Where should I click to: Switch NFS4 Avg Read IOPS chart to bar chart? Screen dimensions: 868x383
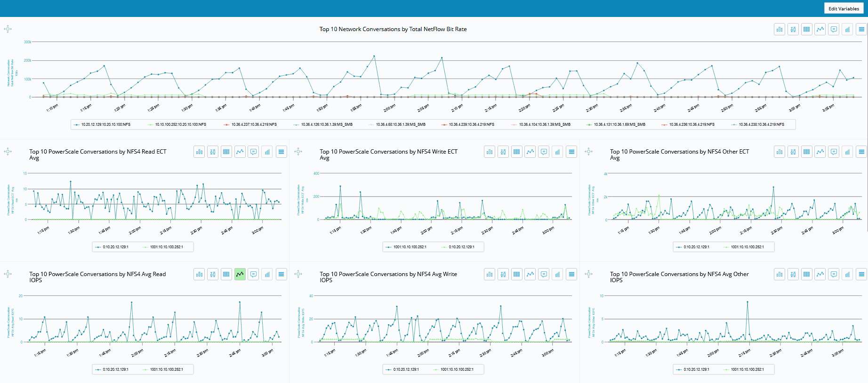(x=199, y=274)
